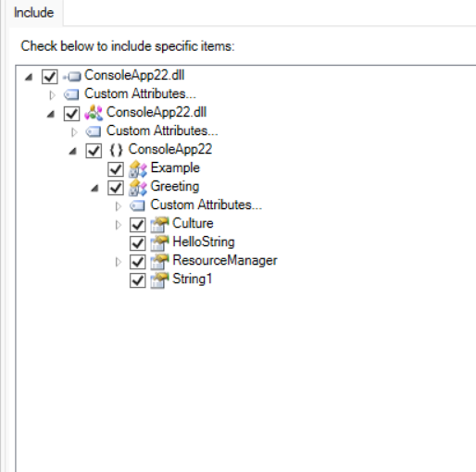This screenshot has width=476, height=472.
Task: Click the property icon next to HelloString
Action: point(159,242)
